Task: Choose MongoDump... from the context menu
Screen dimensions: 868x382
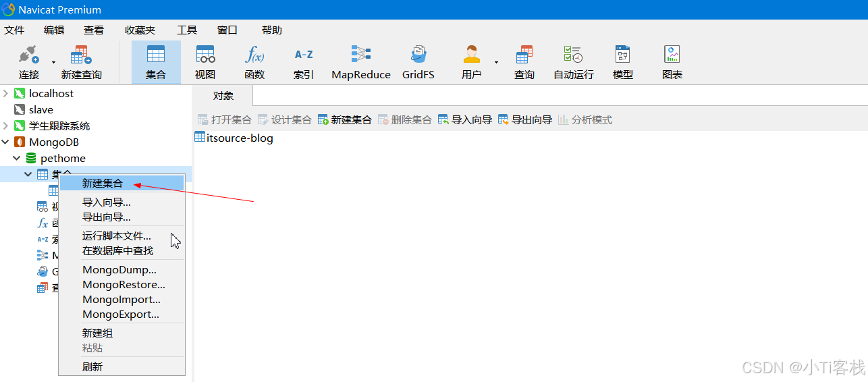Action: pos(121,270)
